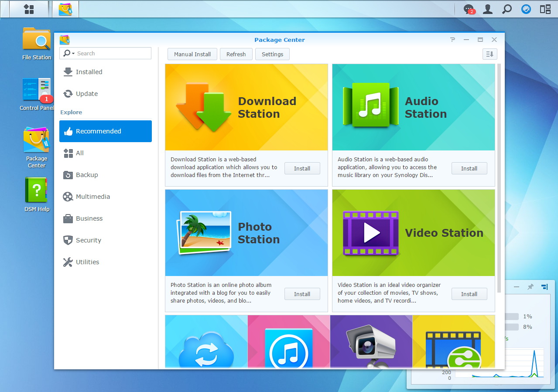Select the Multimedia category

click(106, 197)
